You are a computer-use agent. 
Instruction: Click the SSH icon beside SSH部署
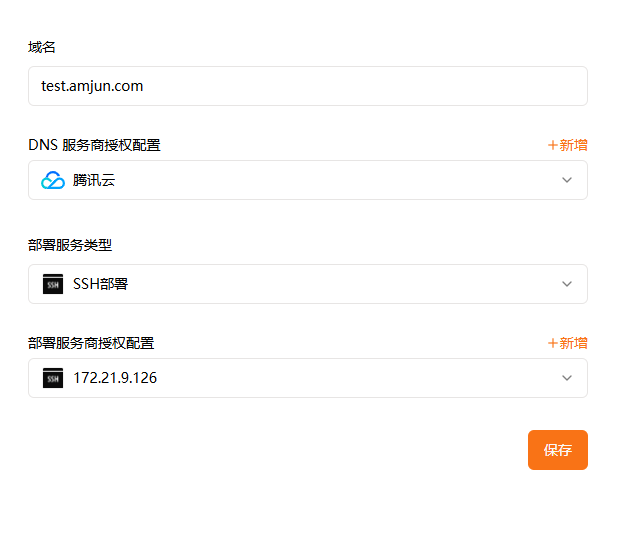click(x=53, y=284)
